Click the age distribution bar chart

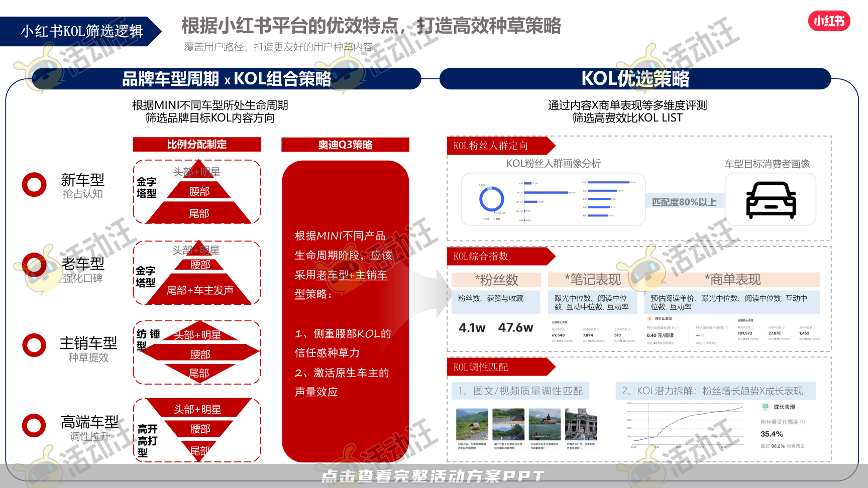(x=546, y=201)
